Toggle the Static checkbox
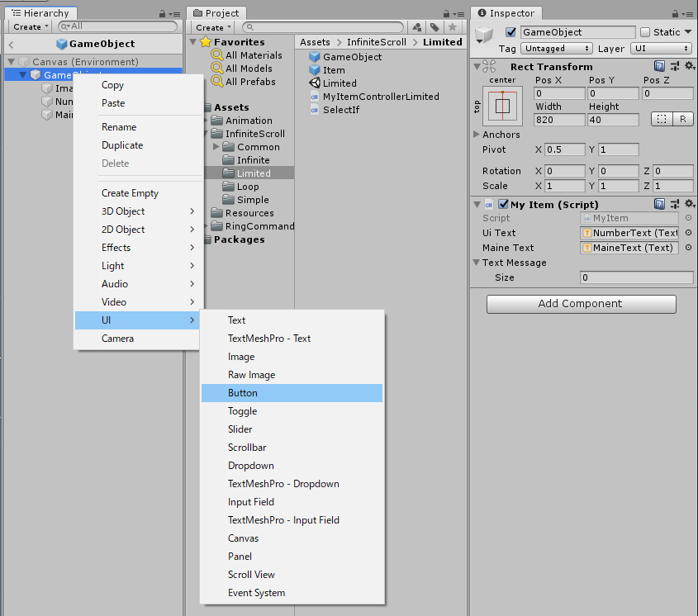The height and width of the screenshot is (616, 698). 645,32
